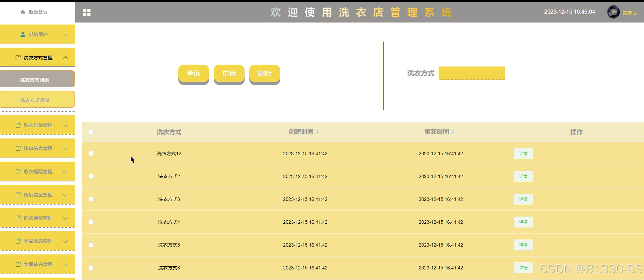Viewport: 644px width, 280px height.
Task: Click the grid menu icon in header
Action: pyautogui.click(x=87, y=13)
